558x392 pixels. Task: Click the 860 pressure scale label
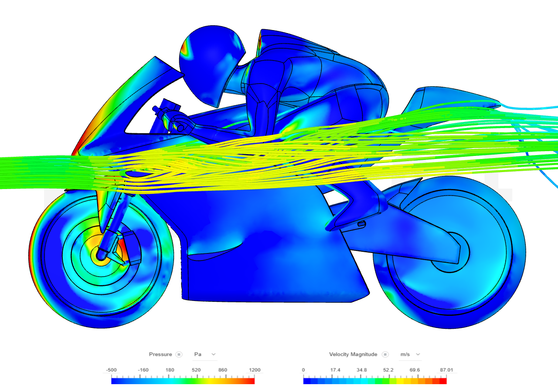coord(223,370)
